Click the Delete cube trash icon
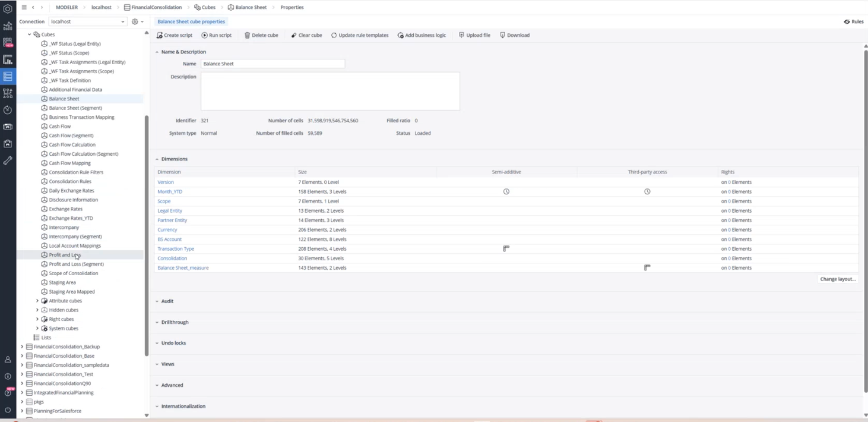Screen dimensions: 868x422 click(247, 35)
